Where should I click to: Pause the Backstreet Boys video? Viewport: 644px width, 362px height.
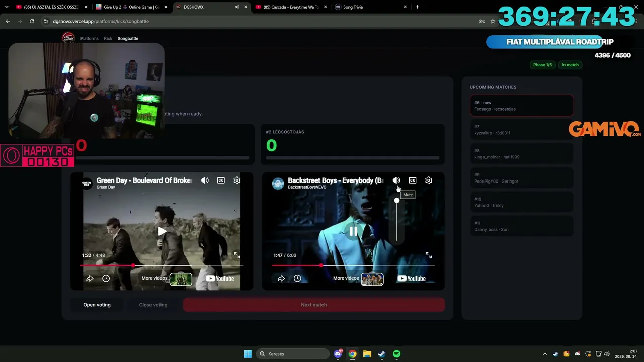tap(354, 231)
